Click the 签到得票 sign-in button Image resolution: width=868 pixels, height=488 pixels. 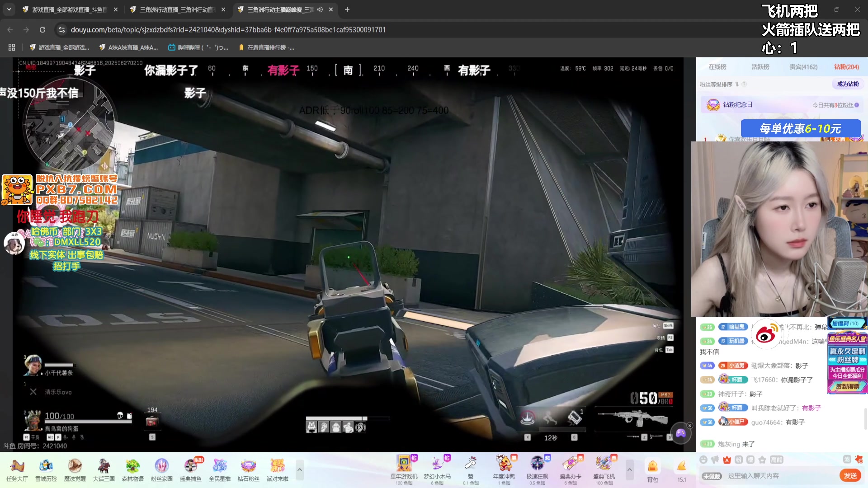click(847, 386)
